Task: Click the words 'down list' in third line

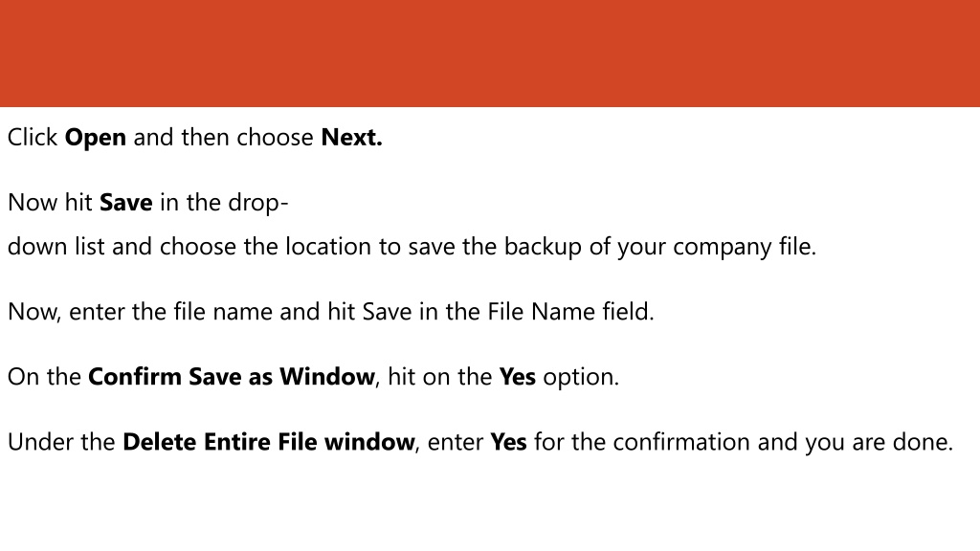Action: pyautogui.click(x=56, y=247)
